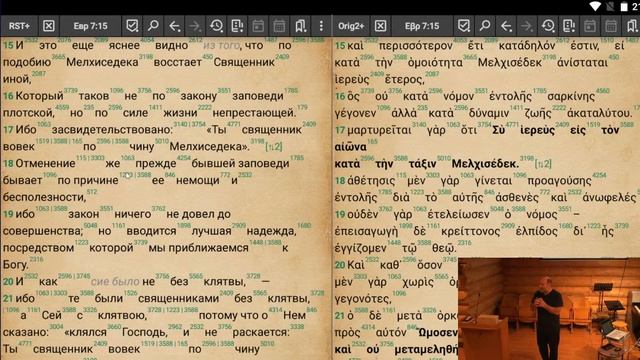Tap the first dimmed calendar icon in right pane
The height and width of the screenshot is (360, 640).
(x=590, y=26)
